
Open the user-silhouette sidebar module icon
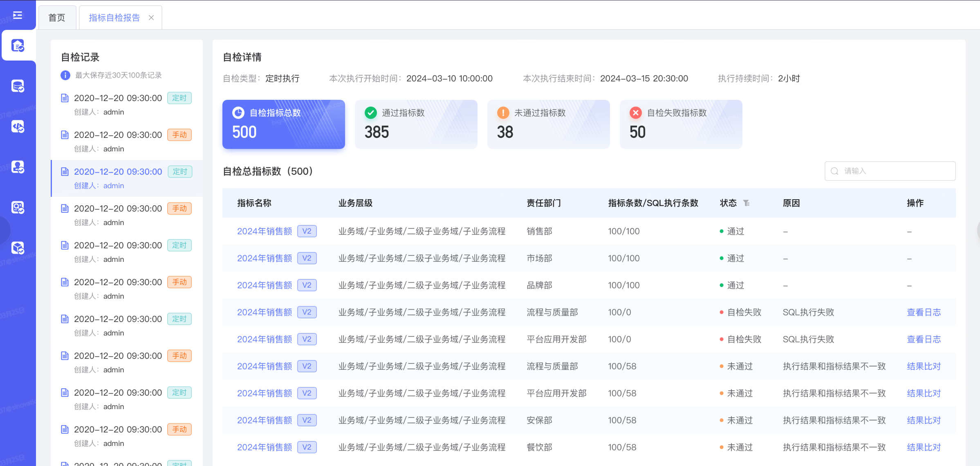(x=18, y=167)
